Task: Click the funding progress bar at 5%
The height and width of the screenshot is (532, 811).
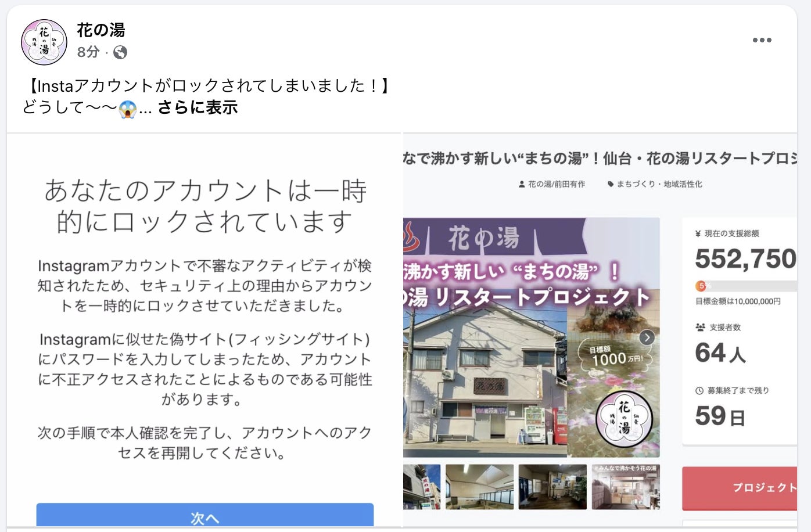Action: pyautogui.click(x=746, y=286)
